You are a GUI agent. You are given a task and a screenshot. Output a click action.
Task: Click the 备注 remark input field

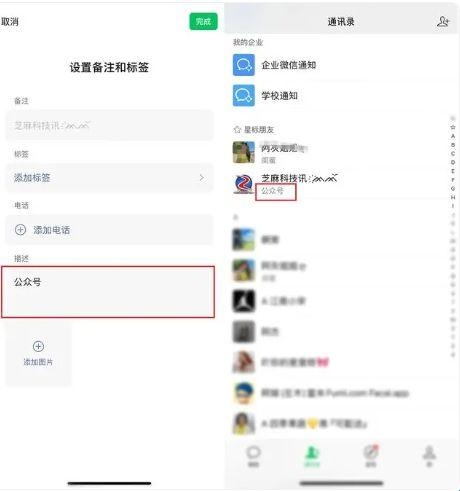pos(109,125)
